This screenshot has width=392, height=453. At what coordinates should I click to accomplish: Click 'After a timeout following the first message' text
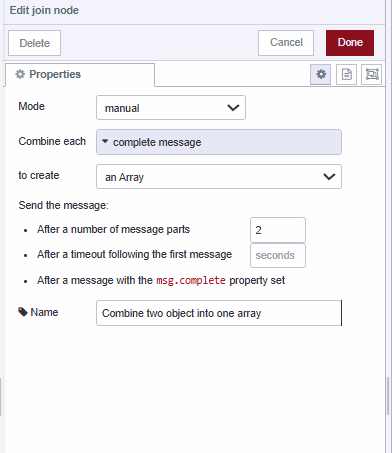pyautogui.click(x=134, y=254)
